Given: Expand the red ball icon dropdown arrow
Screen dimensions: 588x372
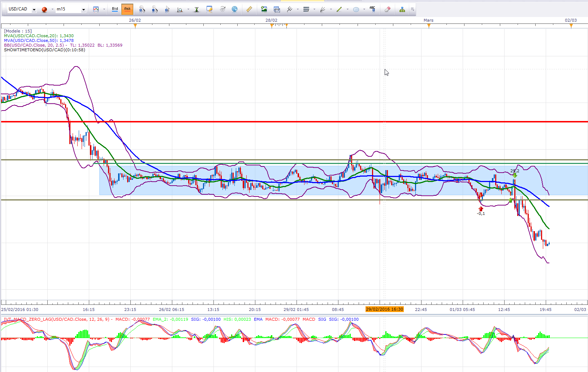Looking at the screenshot, I should point(52,9).
